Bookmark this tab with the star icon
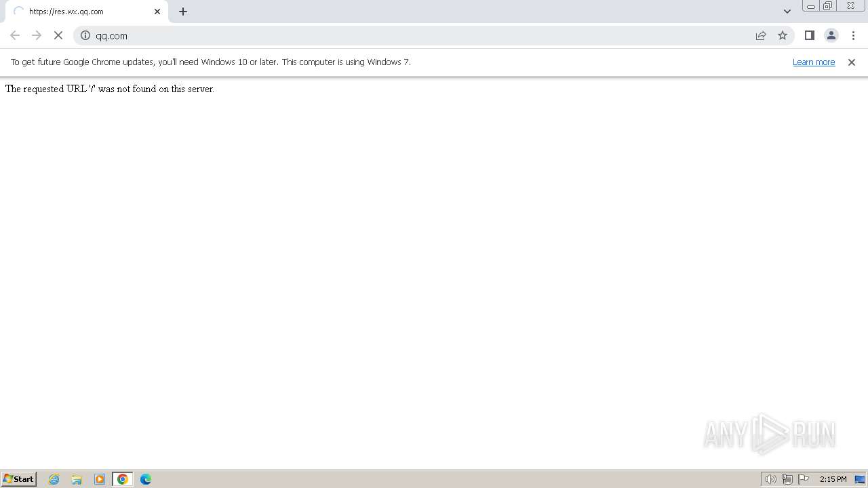This screenshot has width=868, height=488. click(x=783, y=35)
